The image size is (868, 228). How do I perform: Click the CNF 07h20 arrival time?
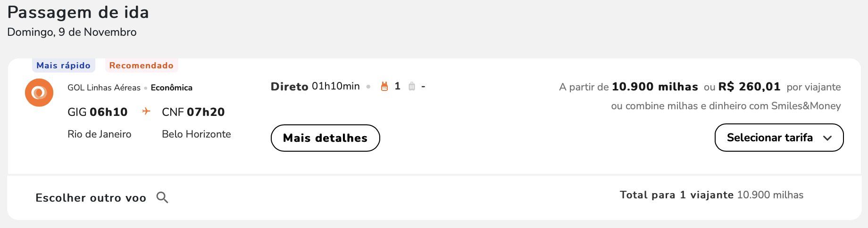tap(193, 112)
